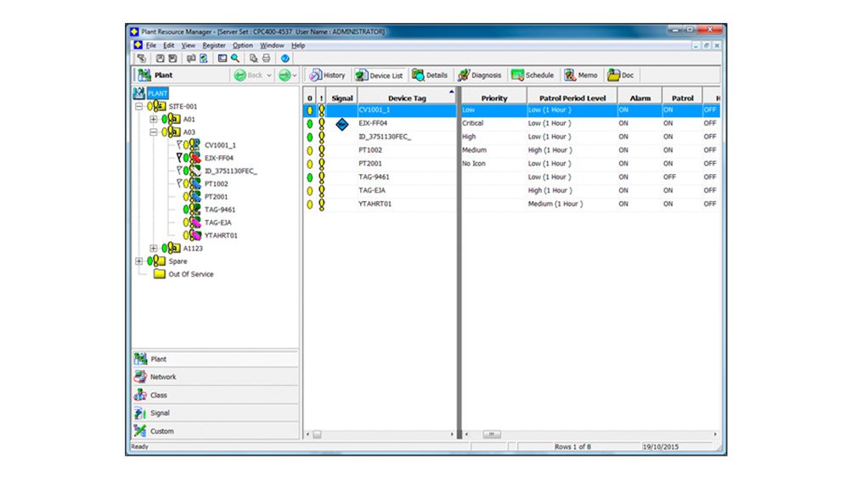Open the Help menu
This screenshot has height=488, width=868.
[x=298, y=45]
